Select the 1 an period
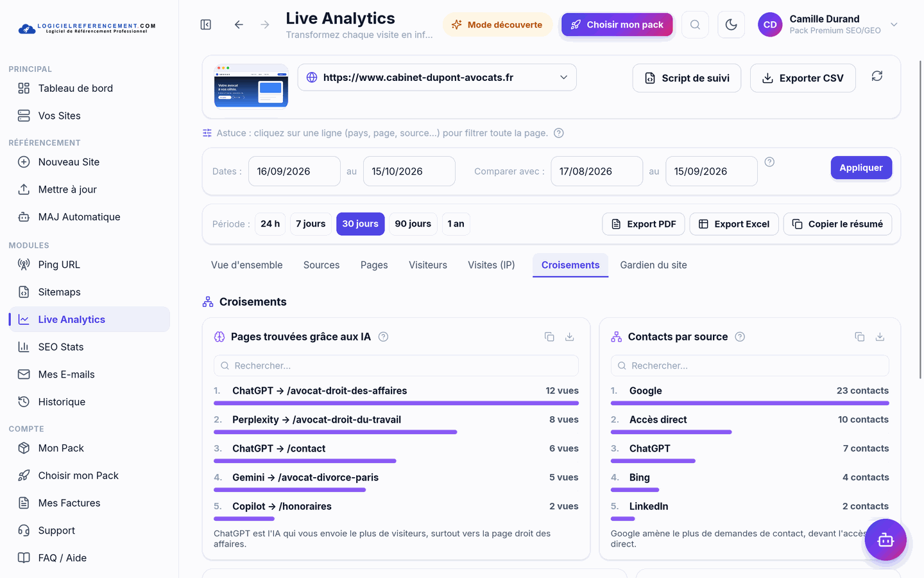The height and width of the screenshot is (578, 924). coord(456,223)
